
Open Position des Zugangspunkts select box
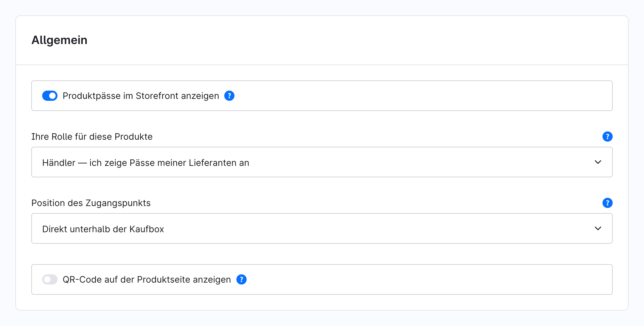[322, 228]
